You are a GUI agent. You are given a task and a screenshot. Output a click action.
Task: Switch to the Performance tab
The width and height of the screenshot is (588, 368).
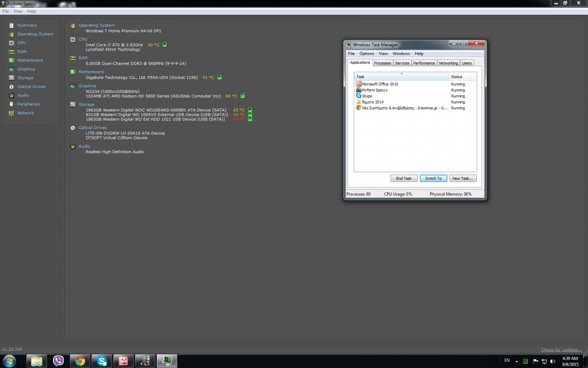(x=424, y=63)
